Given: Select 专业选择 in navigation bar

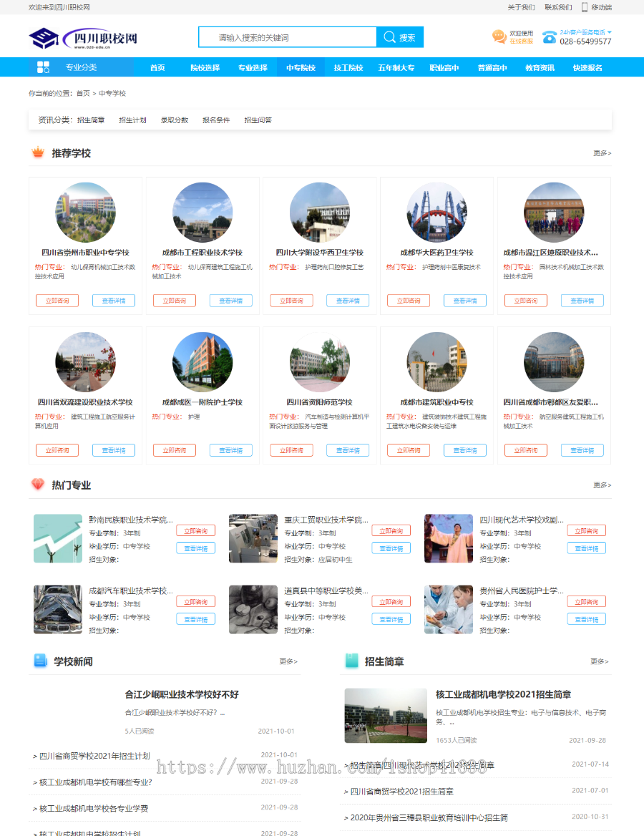Looking at the screenshot, I should (253, 68).
